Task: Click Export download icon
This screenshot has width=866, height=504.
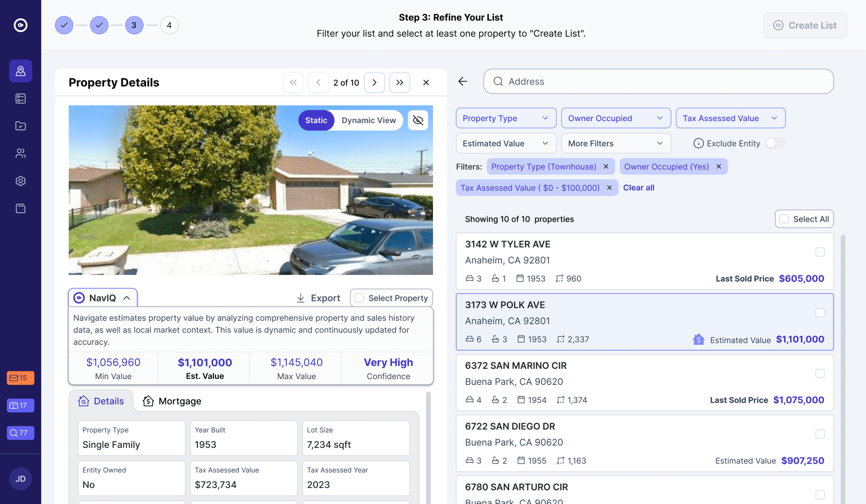Action: click(300, 298)
